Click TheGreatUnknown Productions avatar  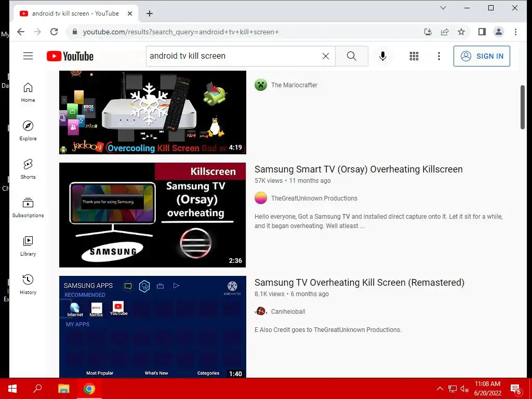261,198
